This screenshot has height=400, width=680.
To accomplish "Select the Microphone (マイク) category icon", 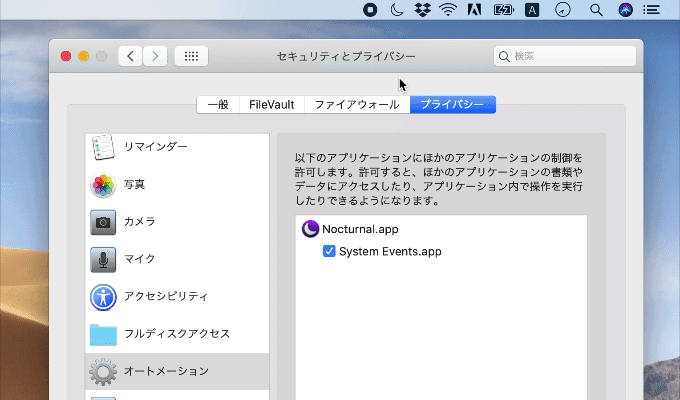I will (103, 259).
